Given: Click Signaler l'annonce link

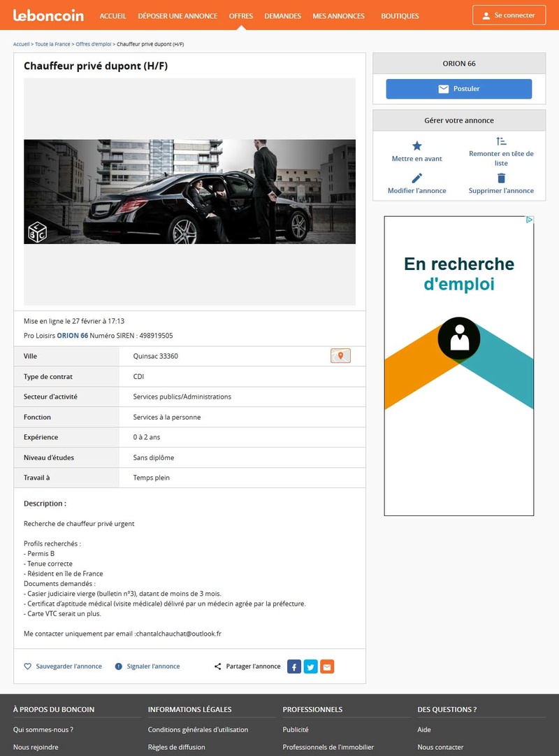Looking at the screenshot, I should click(153, 666).
